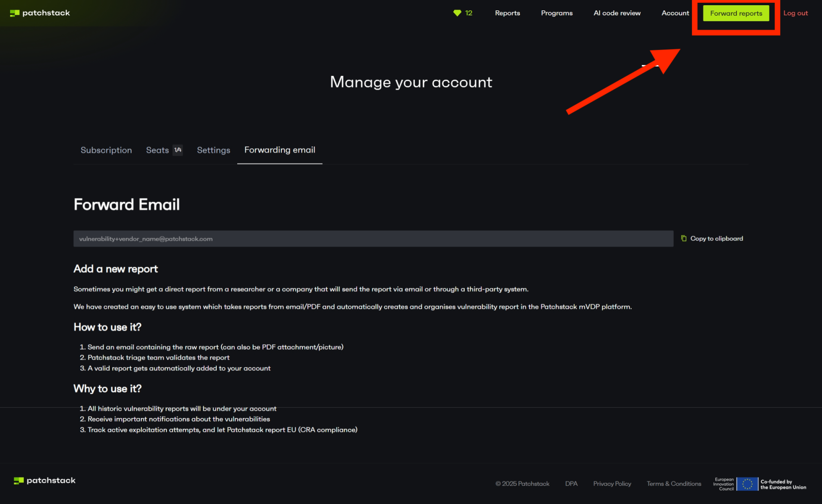Screen dimensions: 822x504
Task: Click the Patchstack logo in the footer
Action: click(44, 480)
